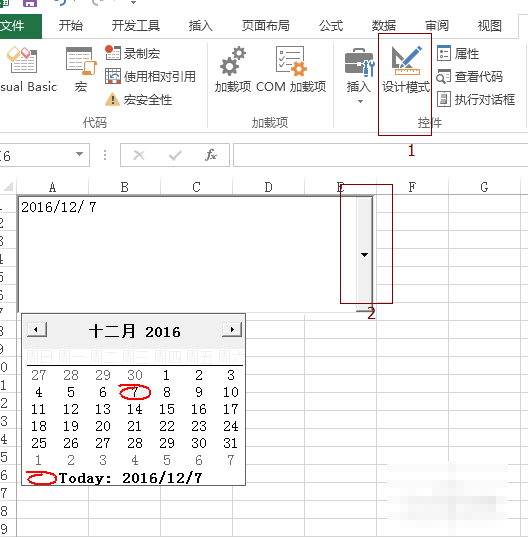Select December 22 in the calendar
The image size is (528, 537).
click(167, 426)
